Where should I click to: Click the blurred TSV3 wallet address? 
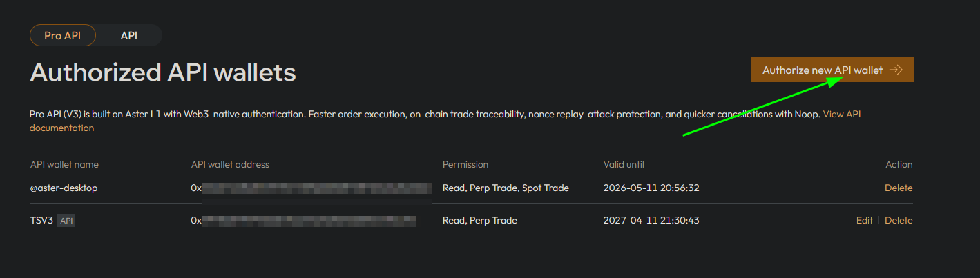[x=304, y=221]
